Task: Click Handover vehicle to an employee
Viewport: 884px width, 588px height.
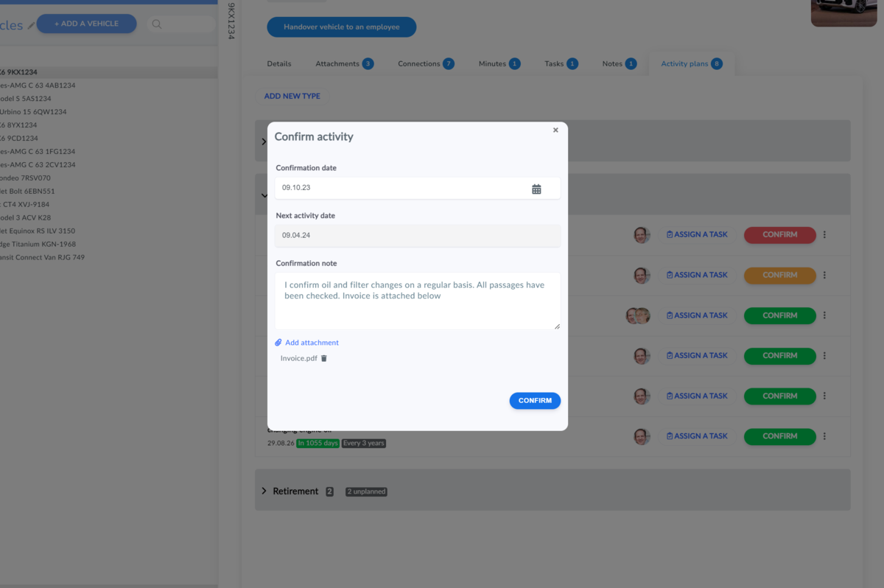Action: pyautogui.click(x=342, y=27)
